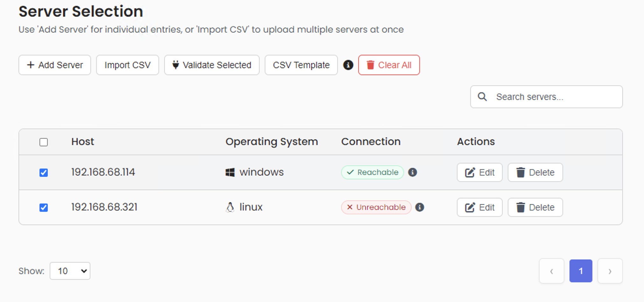Delete the 192.168.68.321 linux server

tap(535, 207)
